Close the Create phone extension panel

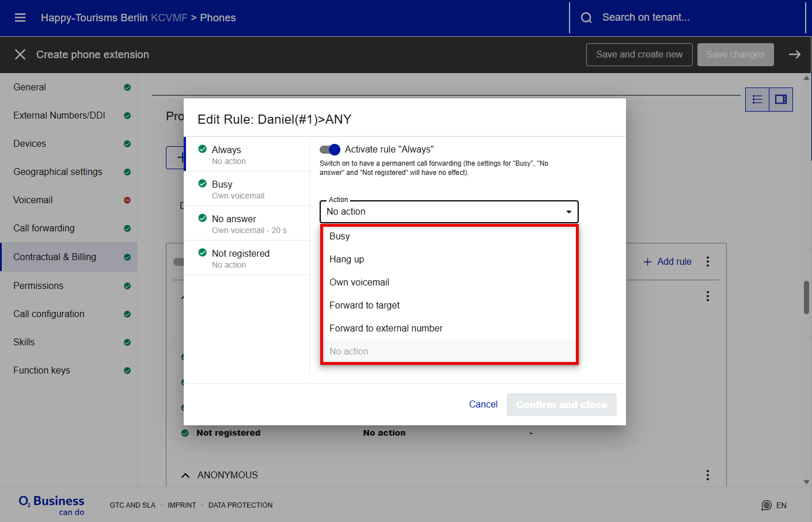point(20,55)
